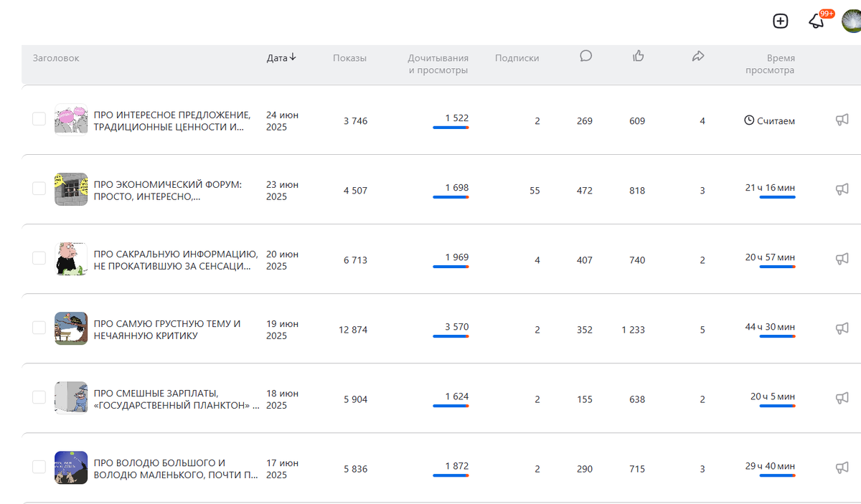Click view time bar under 21 ч 16 мин
The width and height of the screenshot is (861, 504).
(x=777, y=197)
